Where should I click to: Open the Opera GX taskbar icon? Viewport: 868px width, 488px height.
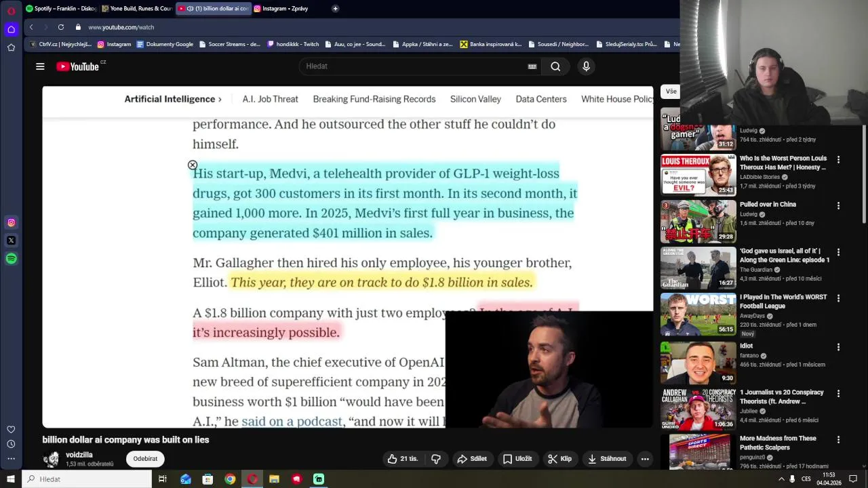[x=252, y=479]
